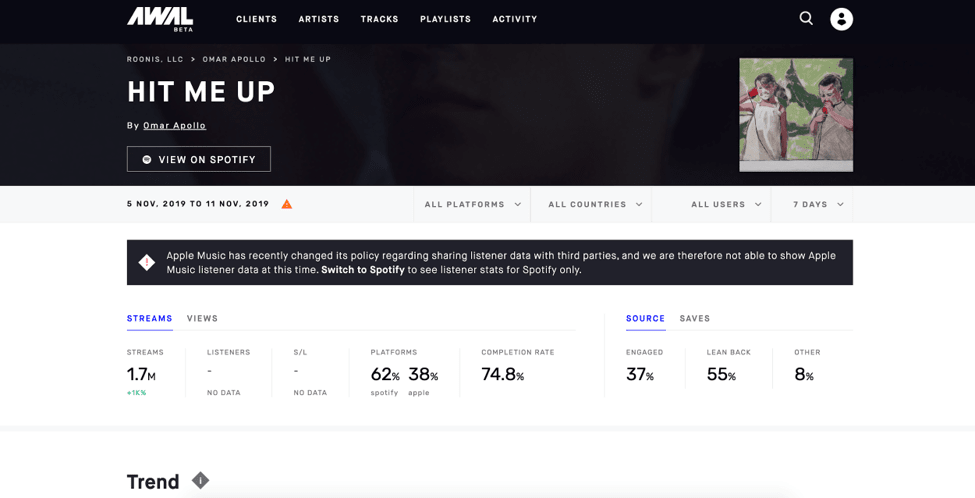This screenshot has height=498, width=975.
Task: Open the 7 Days range dropdown
Action: pos(818,204)
